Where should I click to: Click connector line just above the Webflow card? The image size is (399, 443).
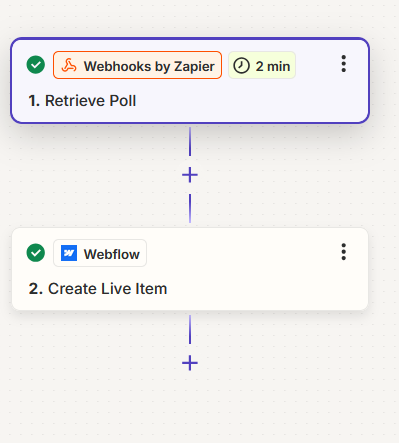coord(190,208)
